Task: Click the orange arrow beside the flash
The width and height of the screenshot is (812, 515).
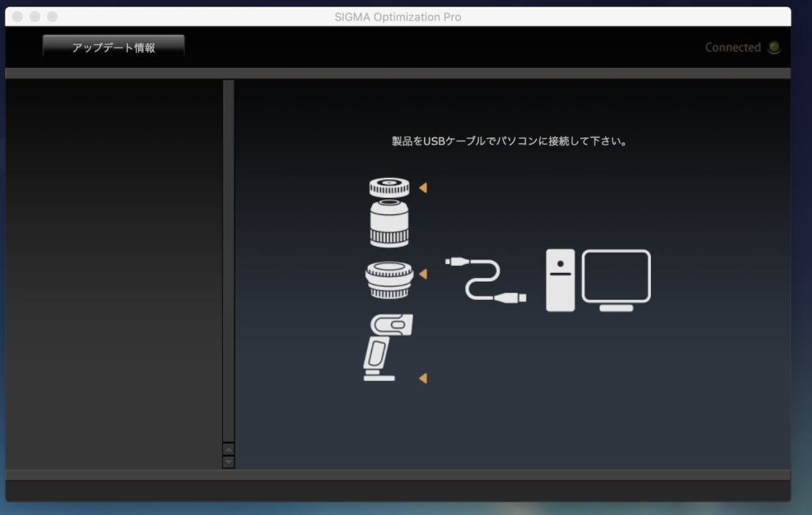Action: coord(423,379)
